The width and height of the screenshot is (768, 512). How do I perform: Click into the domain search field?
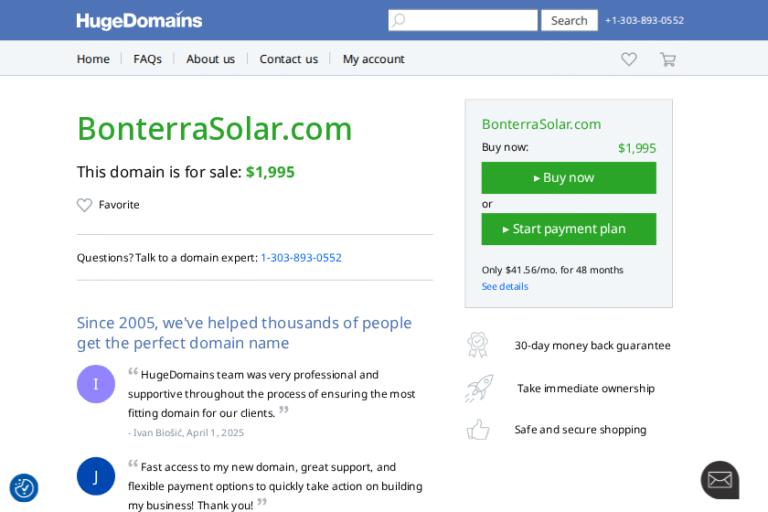tap(472, 21)
